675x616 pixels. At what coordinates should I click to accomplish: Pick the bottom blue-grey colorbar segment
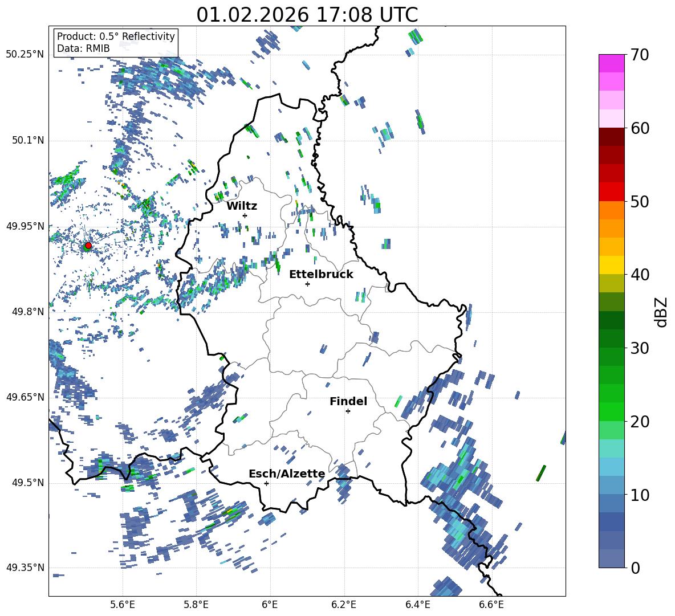click(612, 558)
